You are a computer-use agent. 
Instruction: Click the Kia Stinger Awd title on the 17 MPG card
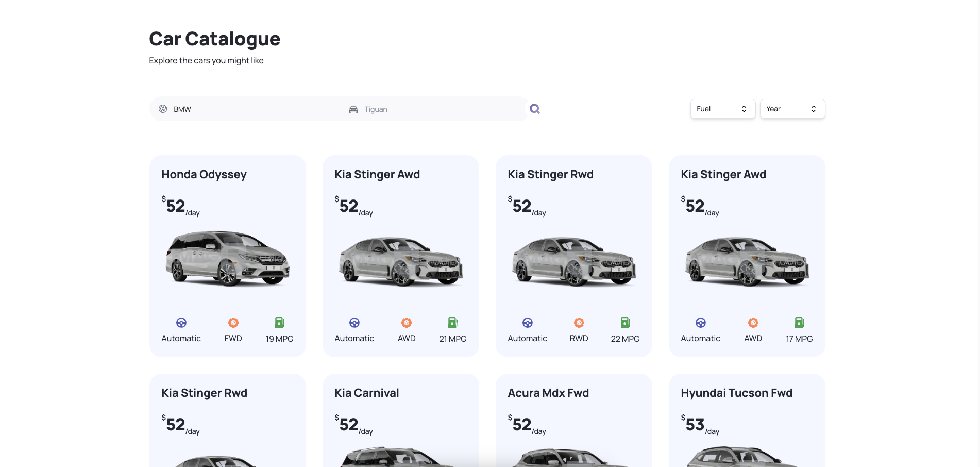[x=723, y=175]
